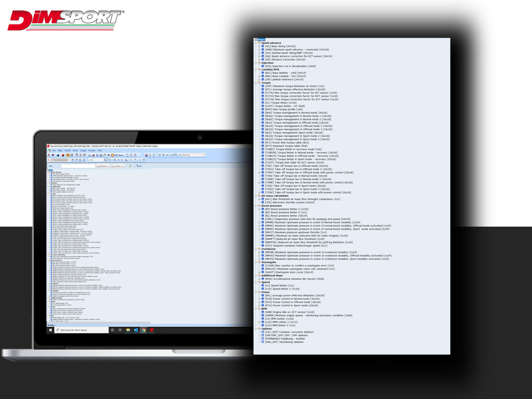This screenshot has height=399, width=532.
Task: Collapse the Boost pressure category
Action: click(x=256, y=206)
